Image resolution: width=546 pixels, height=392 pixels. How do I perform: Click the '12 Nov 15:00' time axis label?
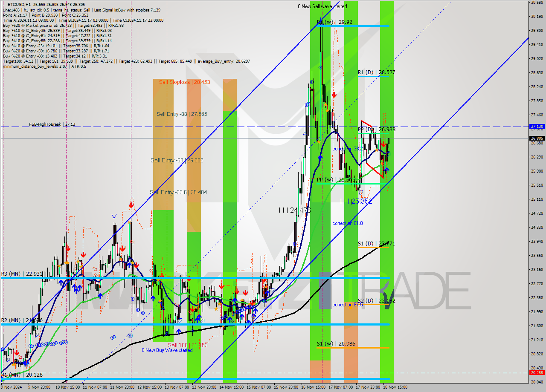point(149,387)
